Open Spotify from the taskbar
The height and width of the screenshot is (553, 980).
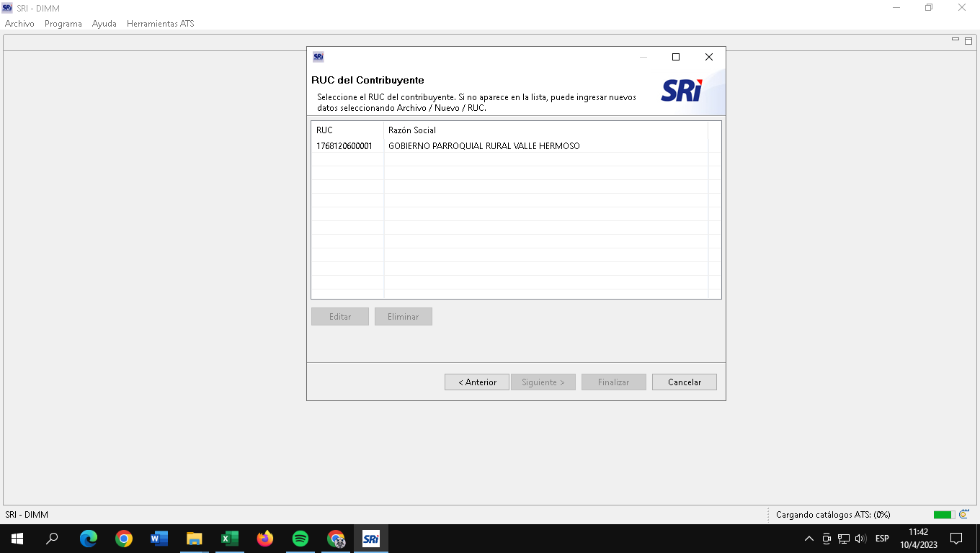point(300,539)
